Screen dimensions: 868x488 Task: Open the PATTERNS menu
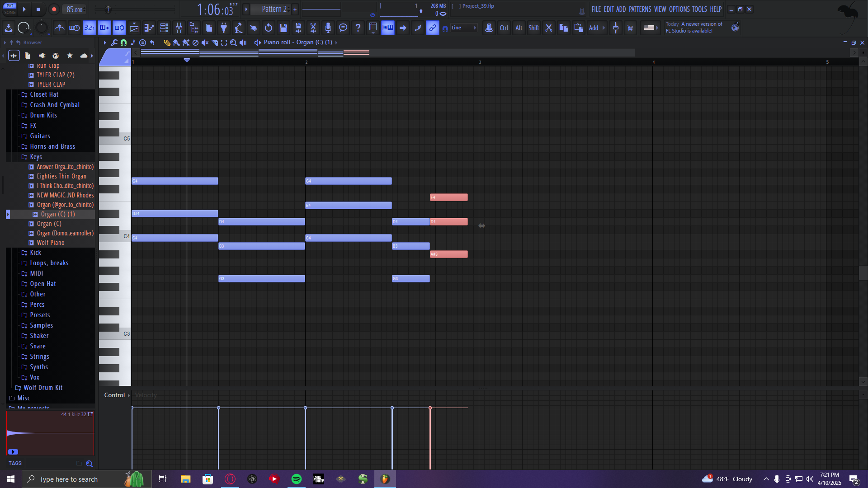[x=640, y=9]
